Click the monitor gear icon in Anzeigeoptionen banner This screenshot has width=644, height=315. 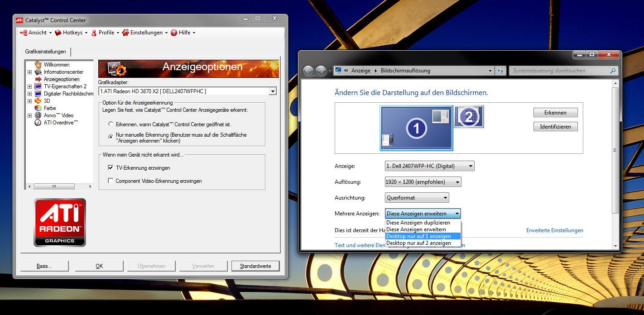pyautogui.click(x=116, y=69)
